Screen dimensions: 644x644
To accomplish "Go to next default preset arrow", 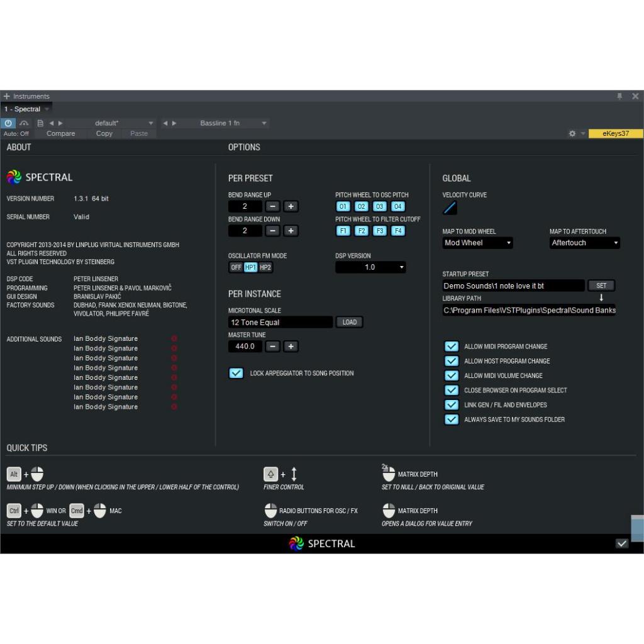I will pyautogui.click(x=60, y=123).
